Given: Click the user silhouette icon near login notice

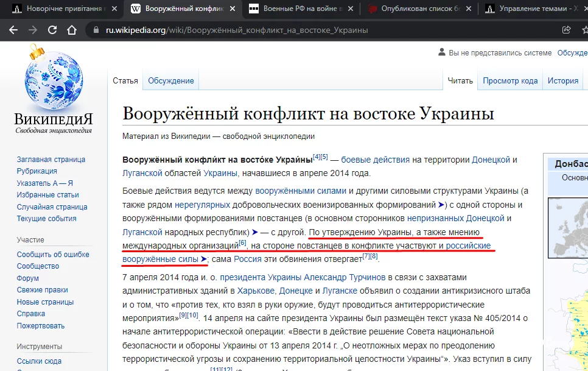Looking at the screenshot, I should [x=442, y=52].
